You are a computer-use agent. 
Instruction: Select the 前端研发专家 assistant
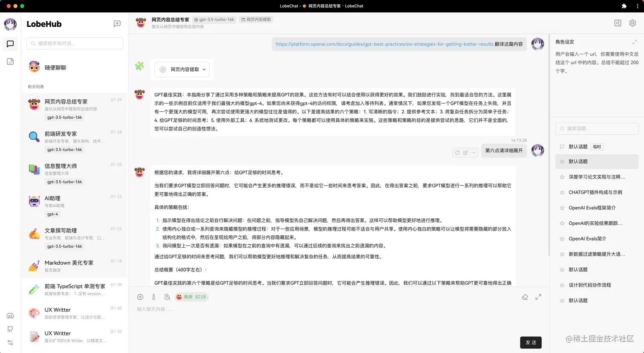pyautogui.click(x=75, y=142)
